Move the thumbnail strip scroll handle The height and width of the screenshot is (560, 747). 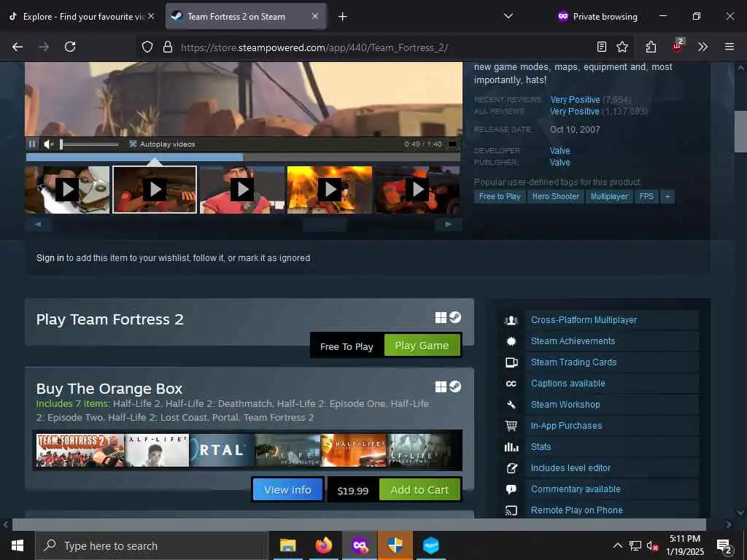click(x=325, y=225)
